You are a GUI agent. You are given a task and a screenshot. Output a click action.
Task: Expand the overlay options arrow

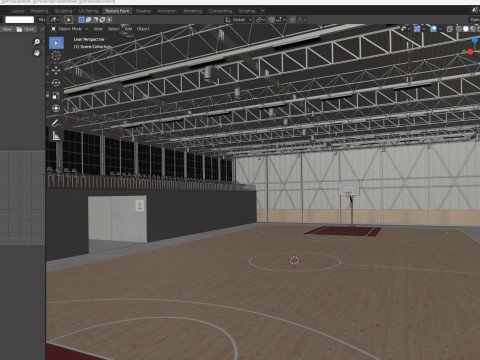pyautogui.click(x=440, y=29)
